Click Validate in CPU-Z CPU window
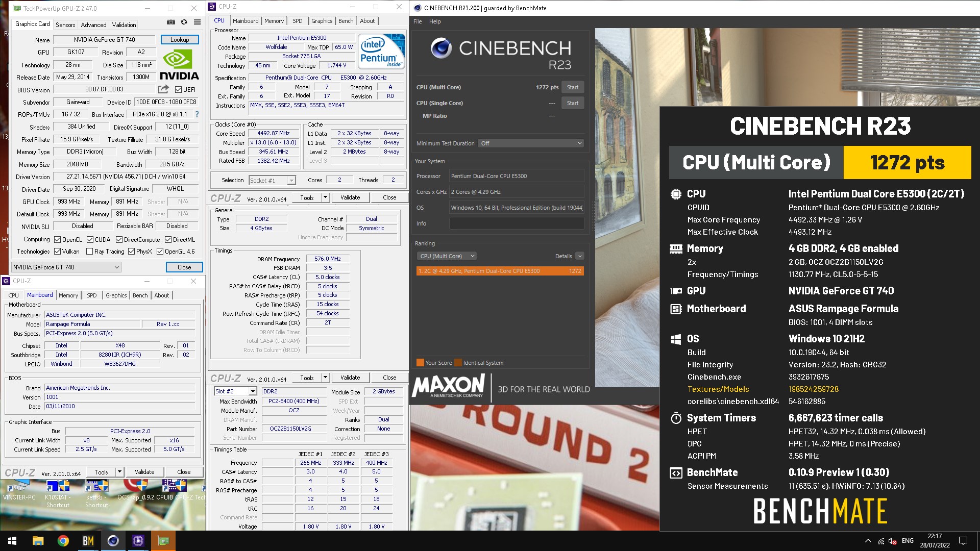980x551 pixels. (x=350, y=197)
